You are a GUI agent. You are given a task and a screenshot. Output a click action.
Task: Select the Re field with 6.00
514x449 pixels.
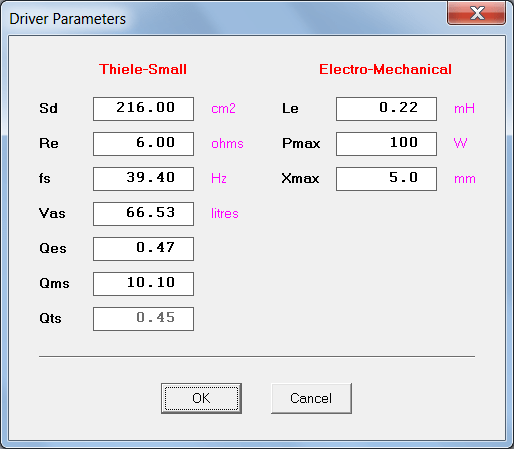(143, 144)
